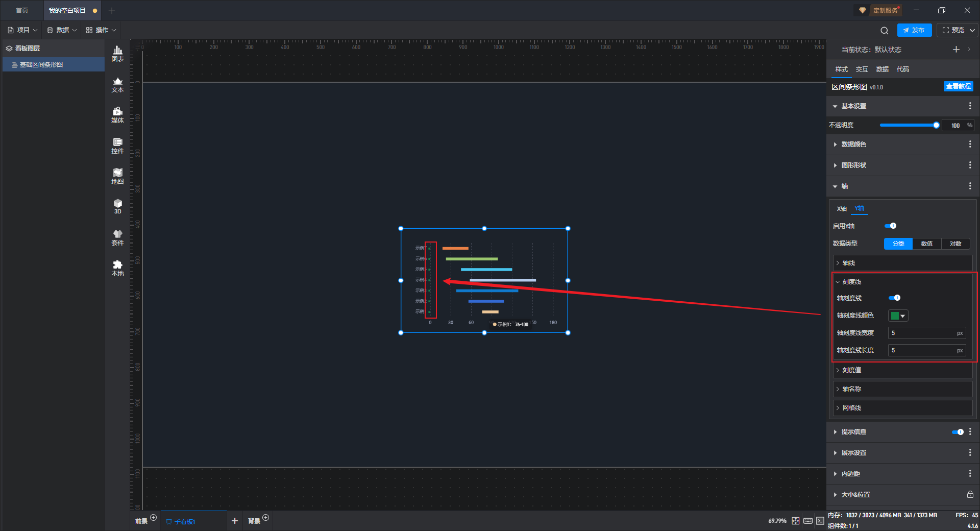The image size is (980, 531).
Task: Toggle the 轴刻度线 switch
Action: [894, 298]
